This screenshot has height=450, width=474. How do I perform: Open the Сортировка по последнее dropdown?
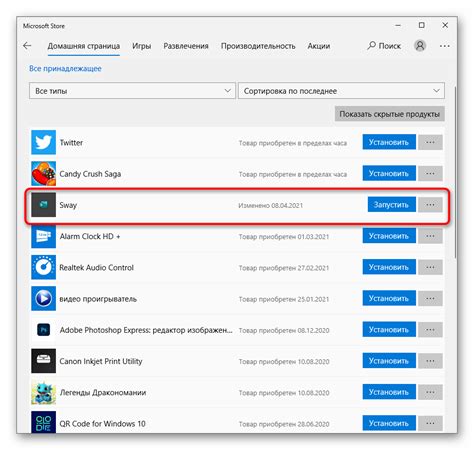pyautogui.click(x=341, y=91)
